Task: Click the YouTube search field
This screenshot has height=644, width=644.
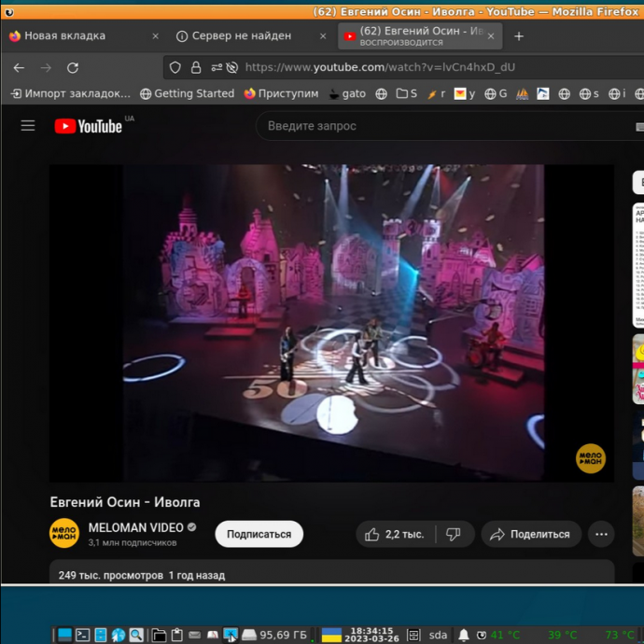Action: click(448, 126)
